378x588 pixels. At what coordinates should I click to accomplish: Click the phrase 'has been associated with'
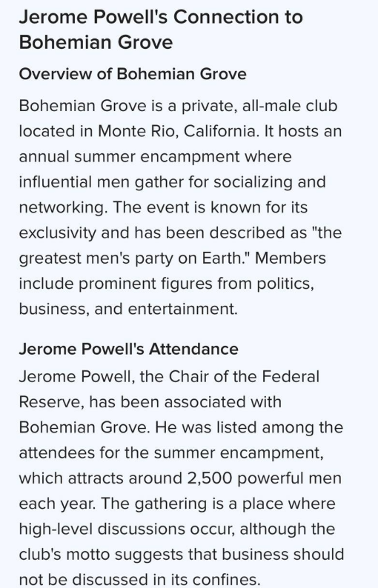point(185,402)
